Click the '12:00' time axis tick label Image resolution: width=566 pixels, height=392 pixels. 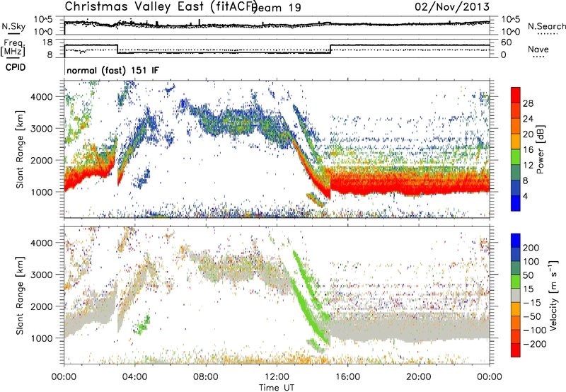(x=277, y=377)
